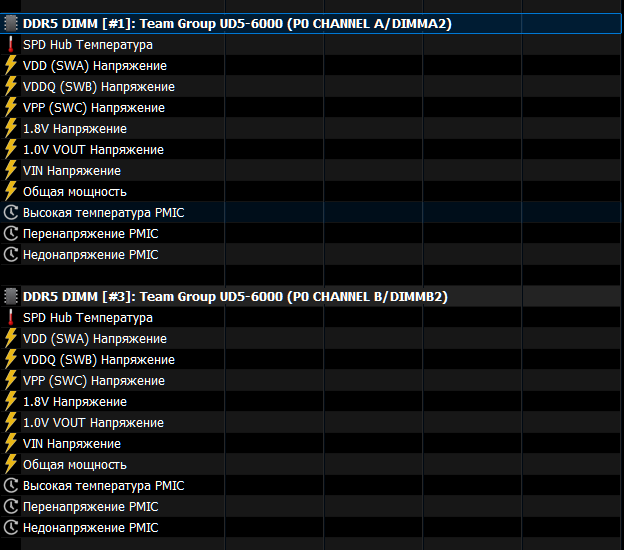The height and width of the screenshot is (550, 624).
Task: Click lightning icon of DIMM #3 VDD (SWA)
Action: point(11,339)
